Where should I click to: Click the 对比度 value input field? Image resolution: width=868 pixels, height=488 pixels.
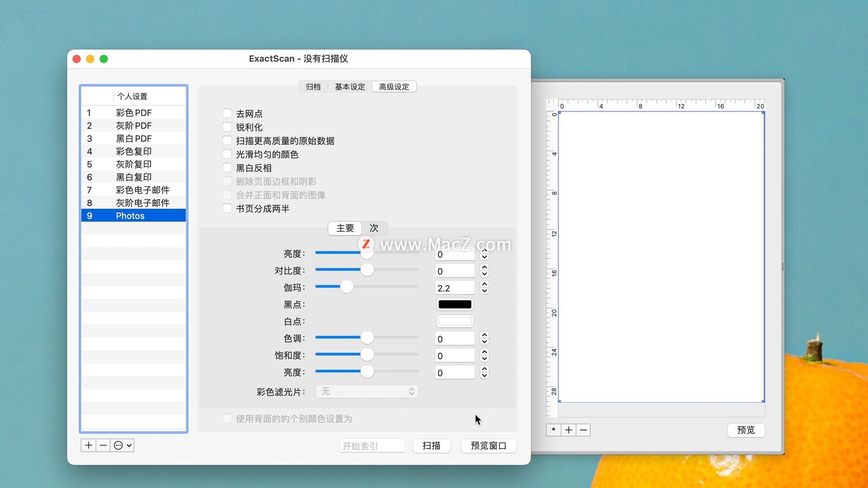click(455, 271)
